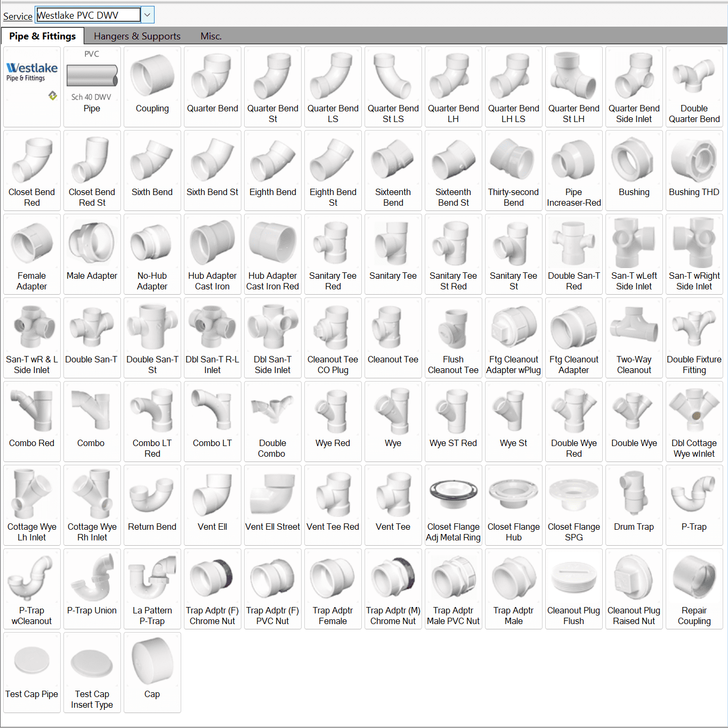Choose the Two-Way Cleanout fitting
The height and width of the screenshot is (728, 728).
pyautogui.click(x=634, y=337)
